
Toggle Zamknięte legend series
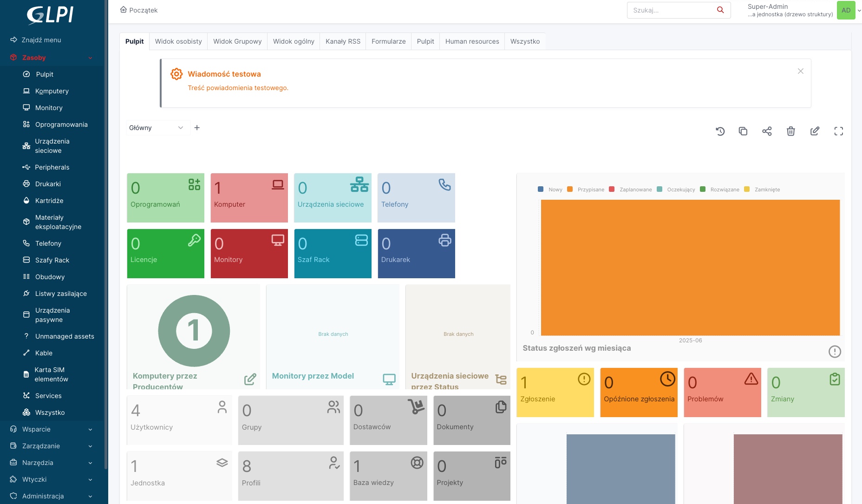[x=762, y=190]
